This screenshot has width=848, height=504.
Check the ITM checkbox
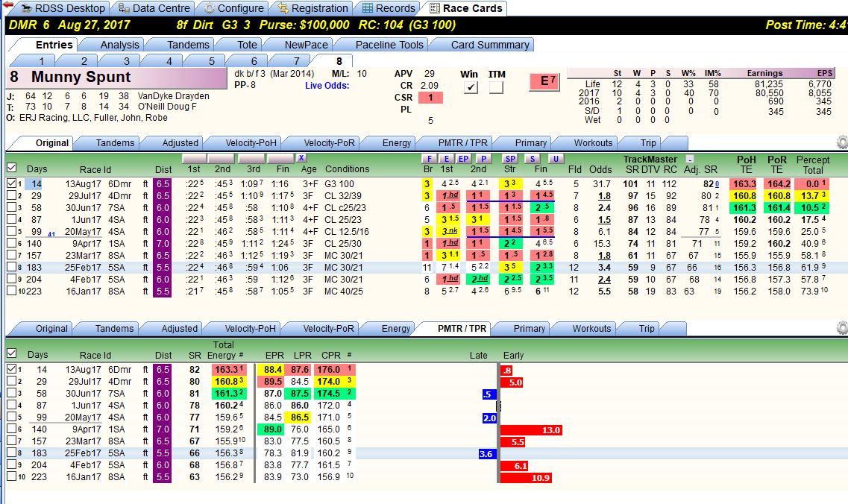coord(496,87)
